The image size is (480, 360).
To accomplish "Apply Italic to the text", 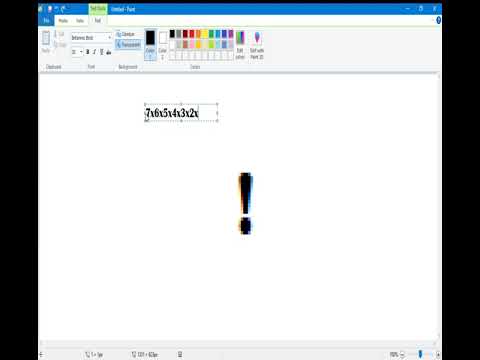I will (95, 52).
